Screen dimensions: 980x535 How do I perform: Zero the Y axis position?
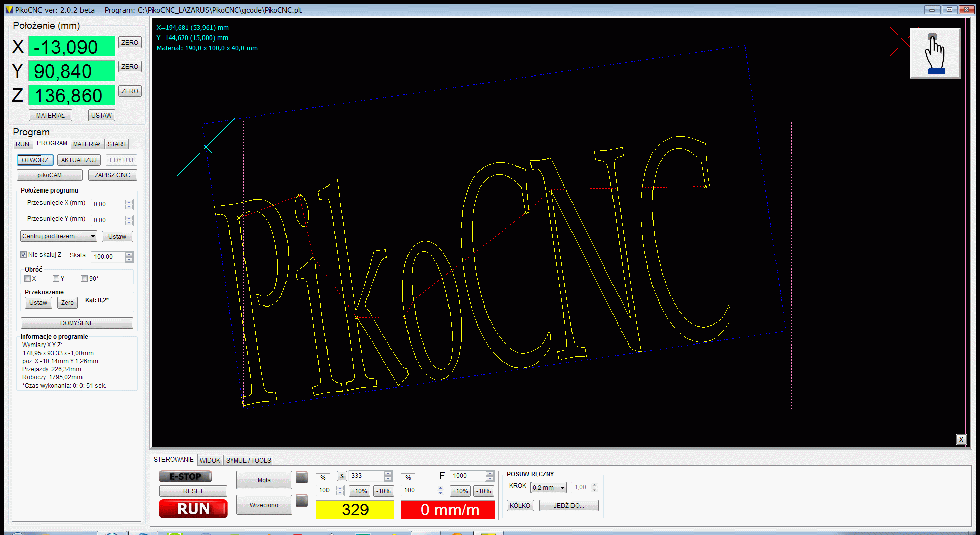(x=130, y=67)
